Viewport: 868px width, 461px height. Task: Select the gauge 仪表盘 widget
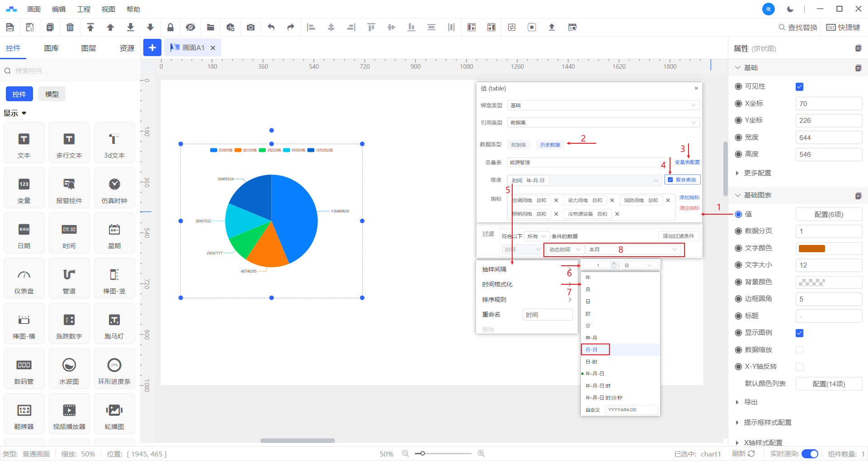(x=24, y=278)
